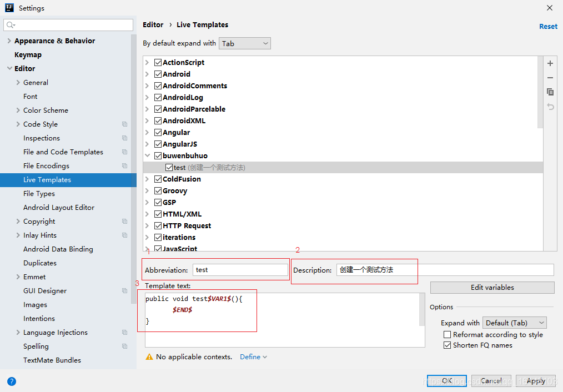Open the By default expand with dropdown
The height and width of the screenshot is (392, 563).
[244, 43]
